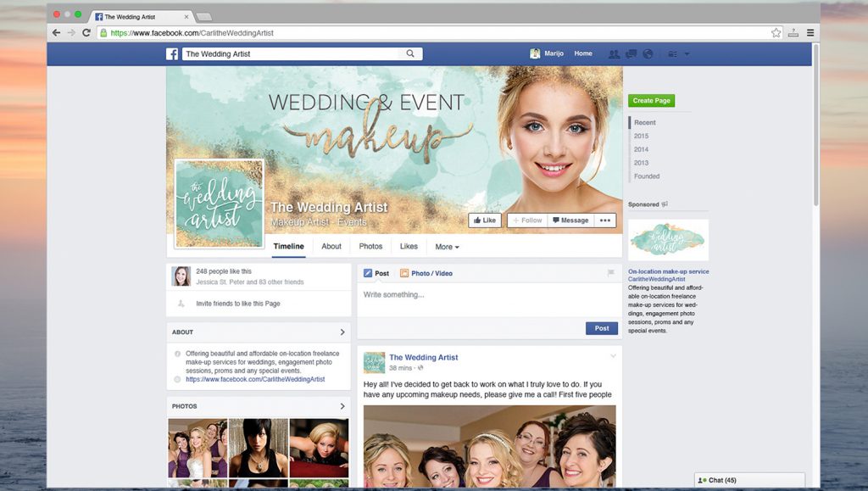Jump to Founded in timeline navigator
Viewport: 868px width, 491px height.
pyautogui.click(x=647, y=176)
